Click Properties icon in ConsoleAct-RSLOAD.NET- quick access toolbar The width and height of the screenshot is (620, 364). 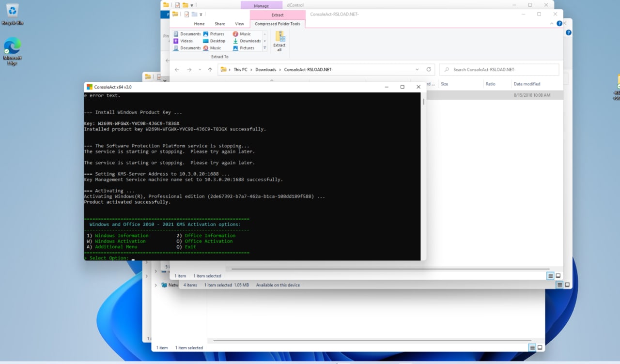pyautogui.click(x=186, y=14)
